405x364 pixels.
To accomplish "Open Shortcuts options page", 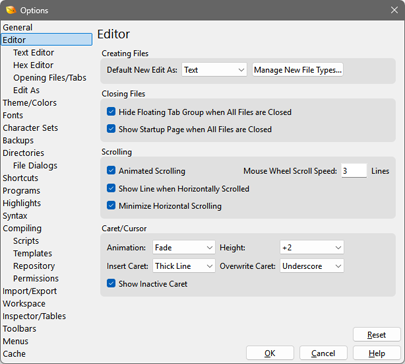I will [20, 178].
